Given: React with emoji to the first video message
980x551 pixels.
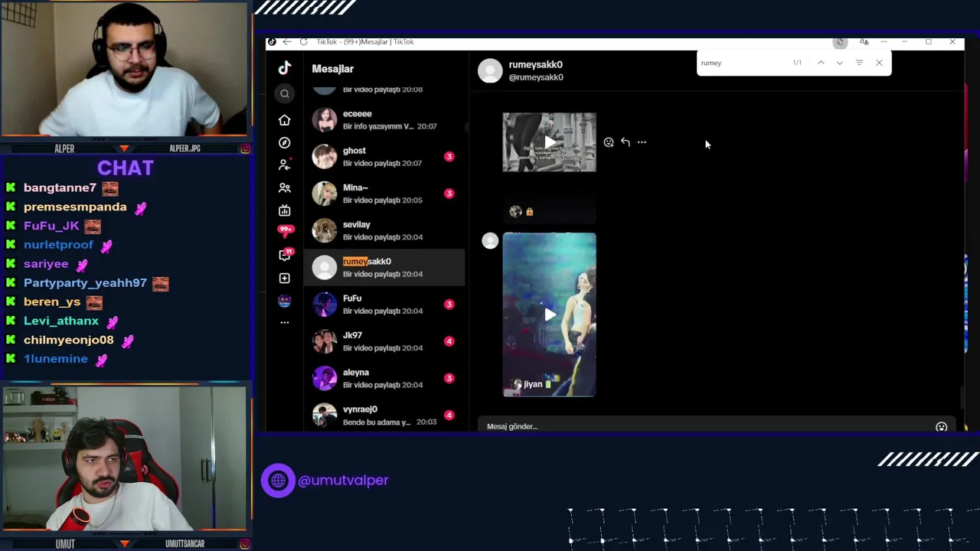Looking at the screenshot, I should (x=609, y=142).
